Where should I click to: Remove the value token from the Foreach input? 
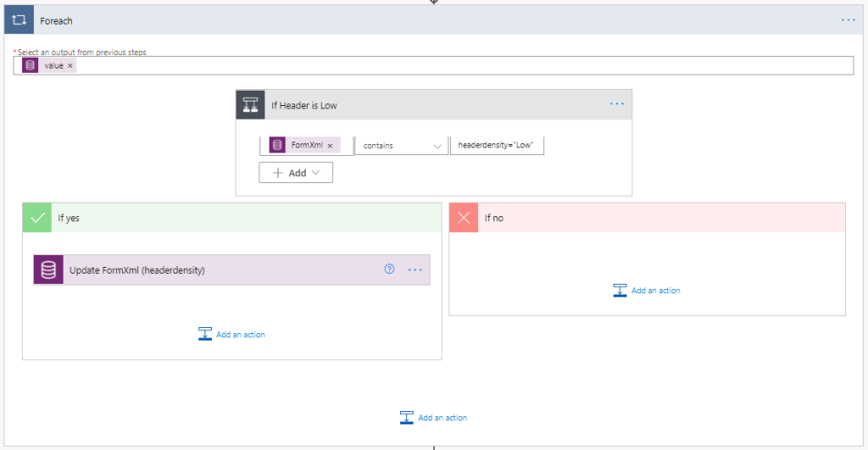[x=70, y=66]
